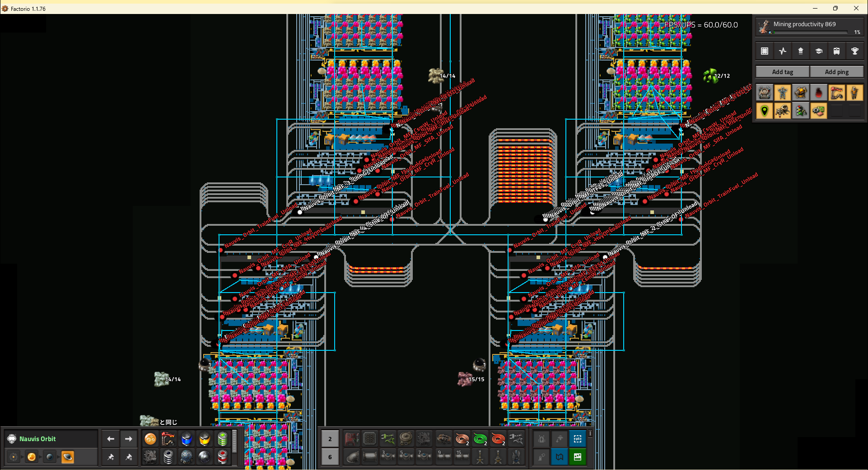The image size is (868, 470).
Task: Toggle logistic network roboport map overlay
Action: (x=765, y=93)
